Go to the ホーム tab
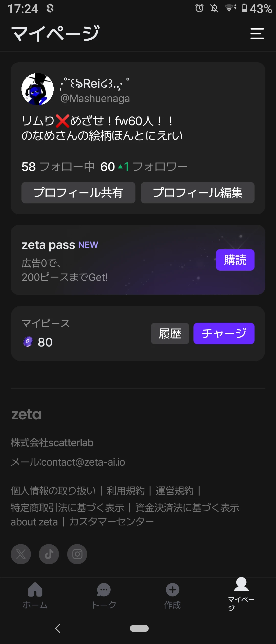 [x=35, y=596]
